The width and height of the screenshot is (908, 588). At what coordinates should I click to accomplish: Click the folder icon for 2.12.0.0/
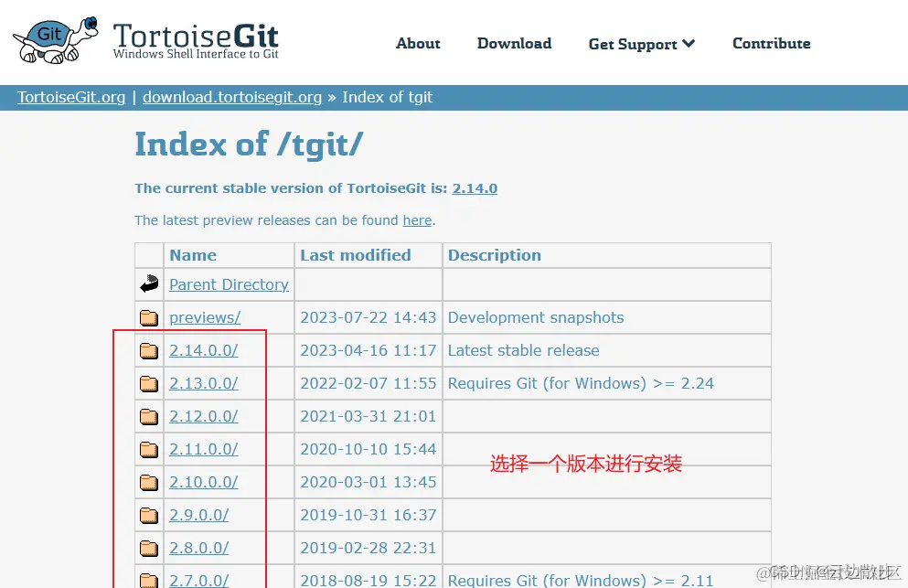pos(149,416)
